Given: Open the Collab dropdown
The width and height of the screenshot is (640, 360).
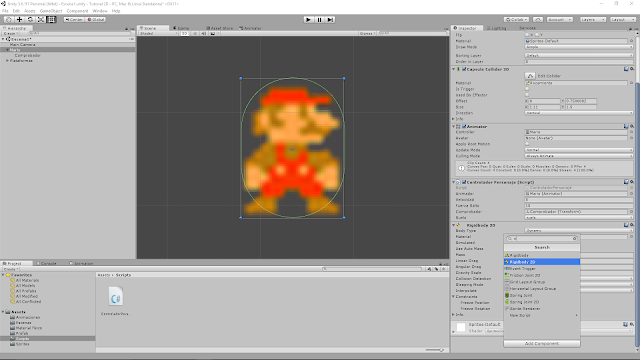Looking at the screenshot, I should 517,20.
